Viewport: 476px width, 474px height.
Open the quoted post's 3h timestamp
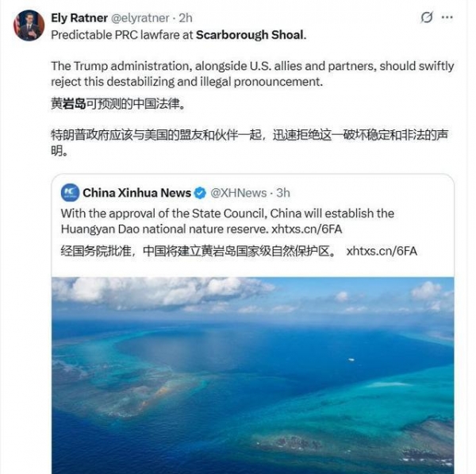click(281, 192)
